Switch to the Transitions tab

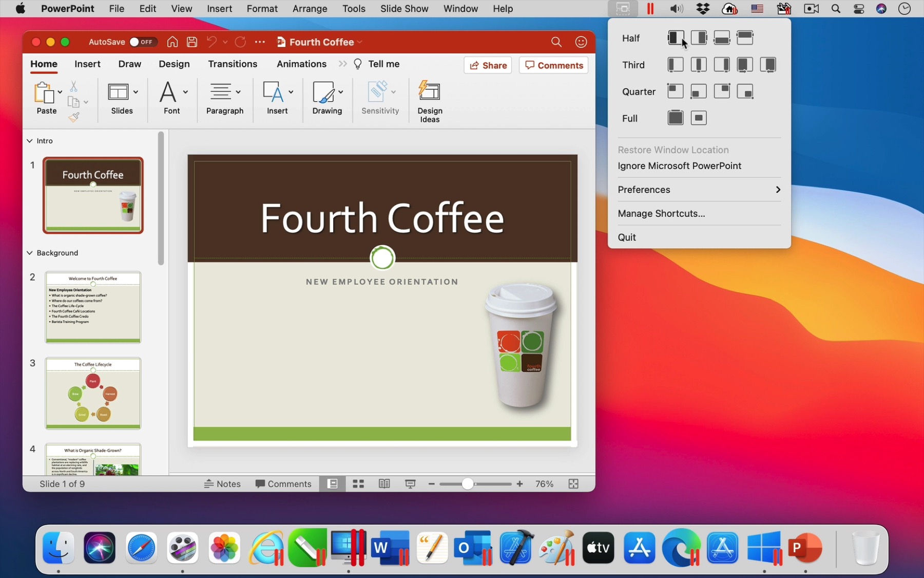(x=233, y=64)
